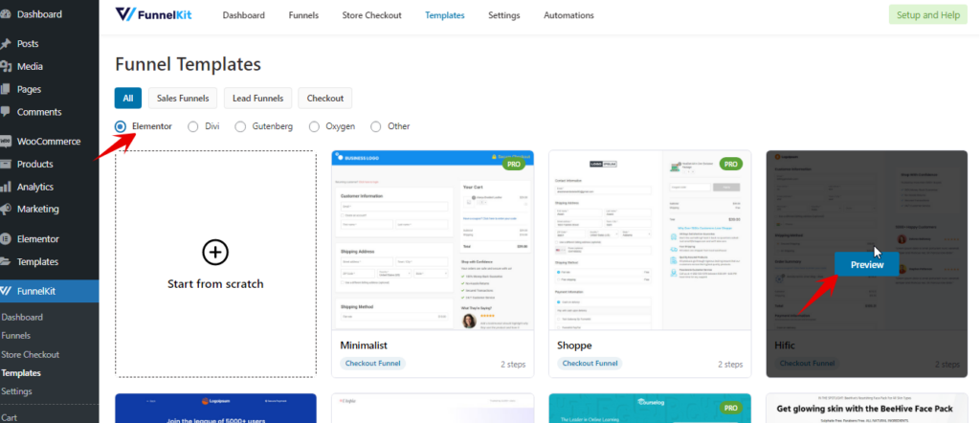Click the Checkout Funnel tag under Minimalist
This screenshot has width=980, height=423.
pos(373,363)
